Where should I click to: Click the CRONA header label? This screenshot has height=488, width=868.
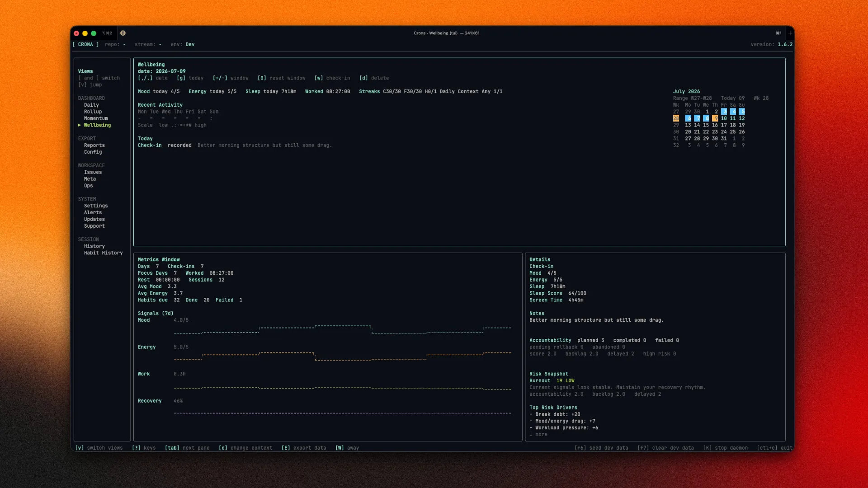pyautogui.click(x=85, y=45)
